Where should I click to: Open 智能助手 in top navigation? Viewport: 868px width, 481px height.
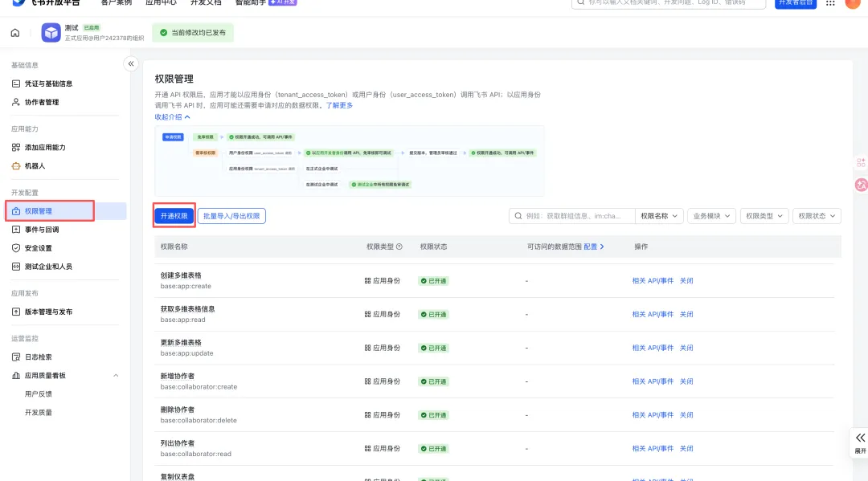[251, 2]
